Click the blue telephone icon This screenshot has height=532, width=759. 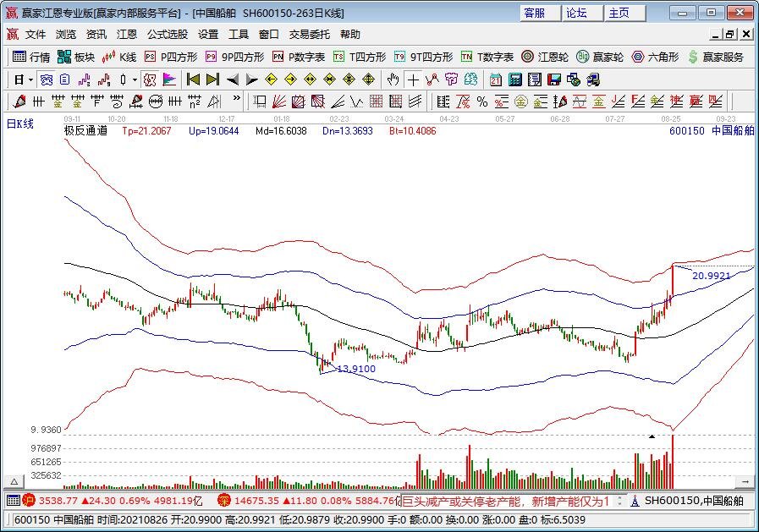point(47,80)
